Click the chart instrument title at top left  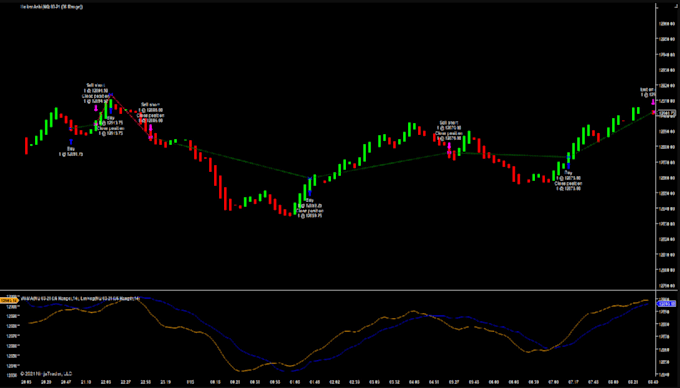(52, 7)
